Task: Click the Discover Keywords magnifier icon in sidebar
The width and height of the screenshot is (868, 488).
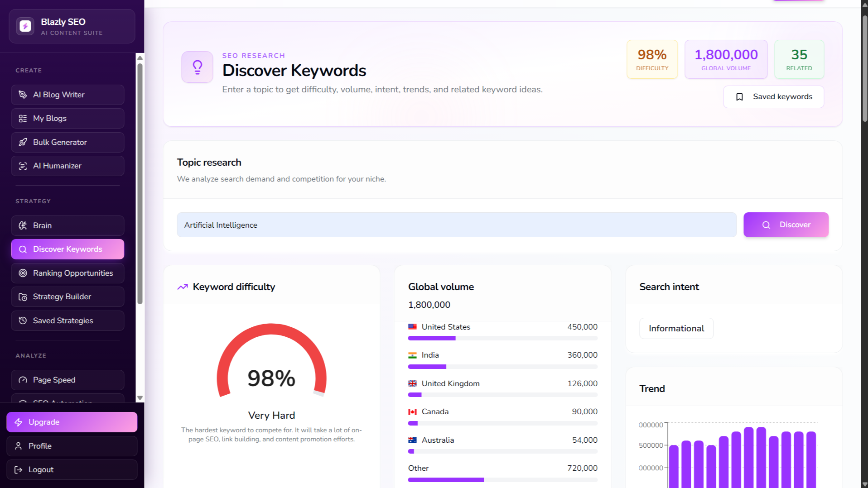Action: (x=23, y=249)
